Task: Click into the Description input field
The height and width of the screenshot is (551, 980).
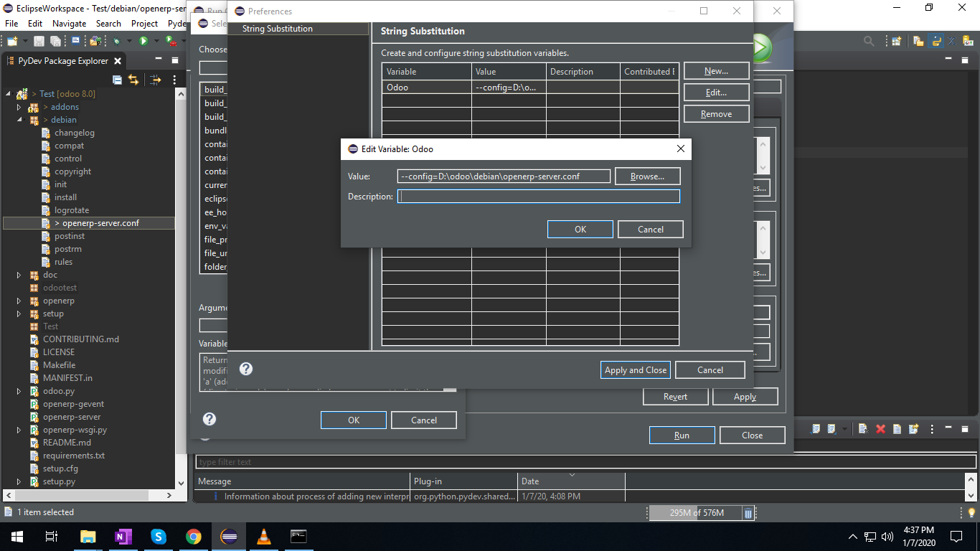Action: click(539, 196)
